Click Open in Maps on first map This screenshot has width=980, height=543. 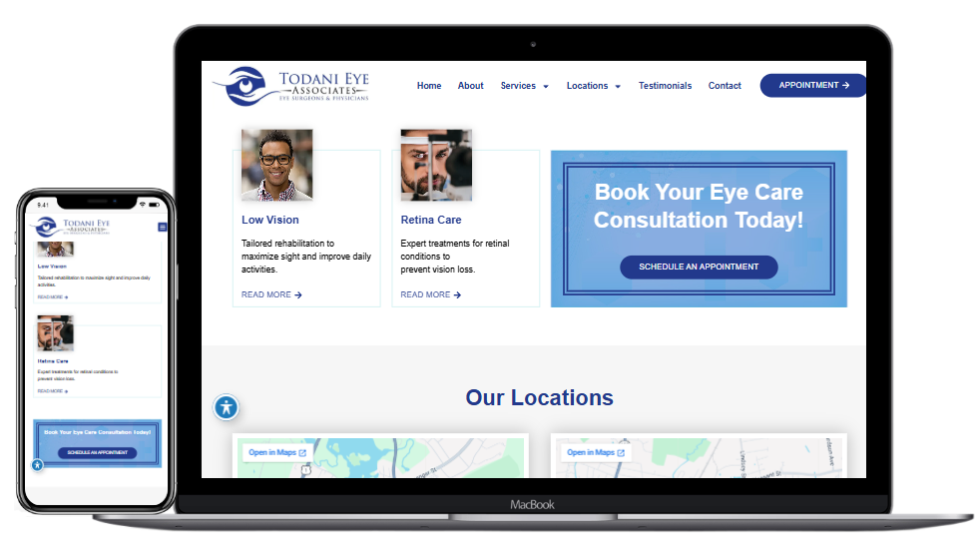[276, 452]
